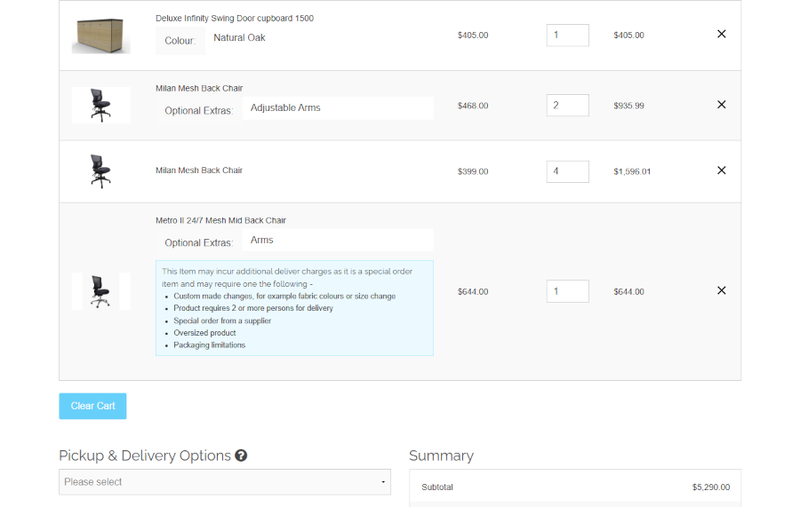Screen dimensions: 800x507
Task: Click the Natural Oak colour option field
Action: [x=318, y=39]
